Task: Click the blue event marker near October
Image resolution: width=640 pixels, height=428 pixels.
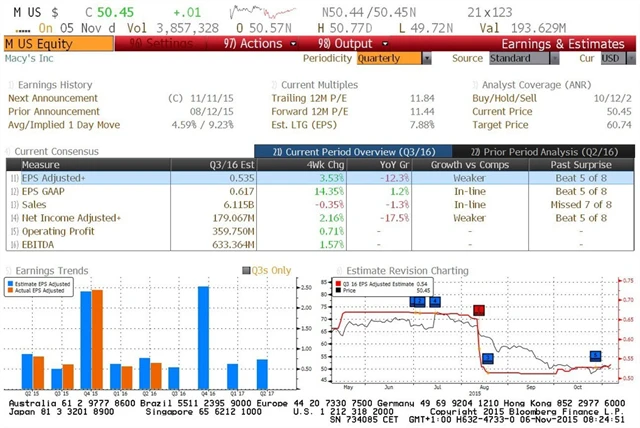Action: 596,356
